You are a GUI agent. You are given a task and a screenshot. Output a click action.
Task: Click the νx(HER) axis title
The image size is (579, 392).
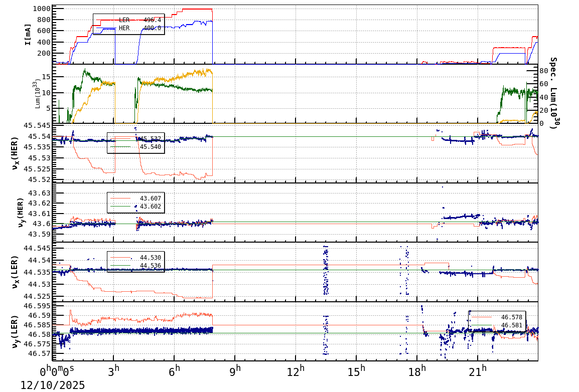coord(15,153)
